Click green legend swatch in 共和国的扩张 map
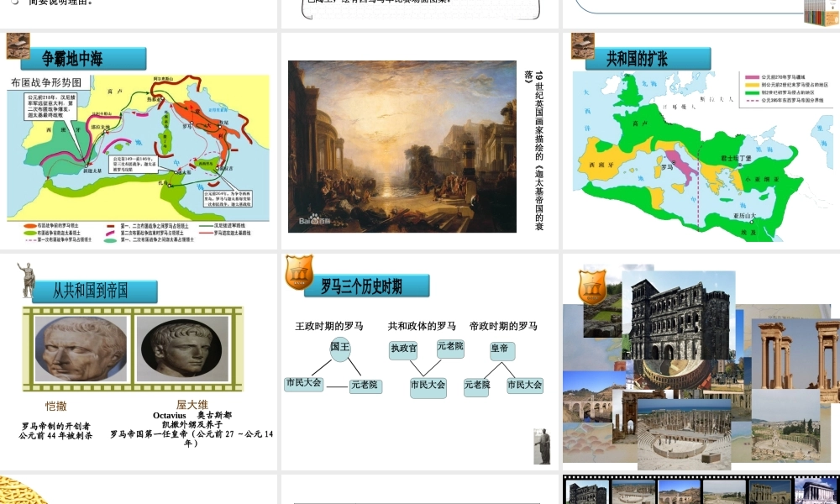The width and height of the screenshot is (840, 504). pos(752,92)
